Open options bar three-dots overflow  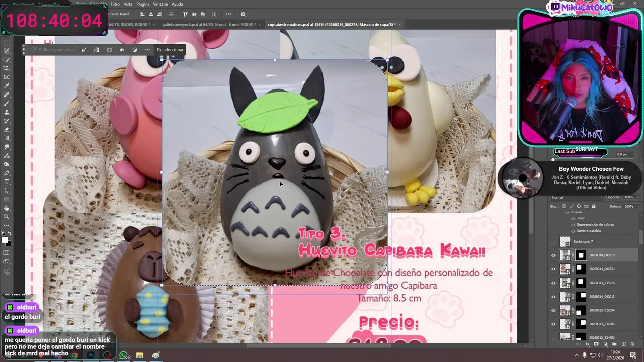coord(229,14)
